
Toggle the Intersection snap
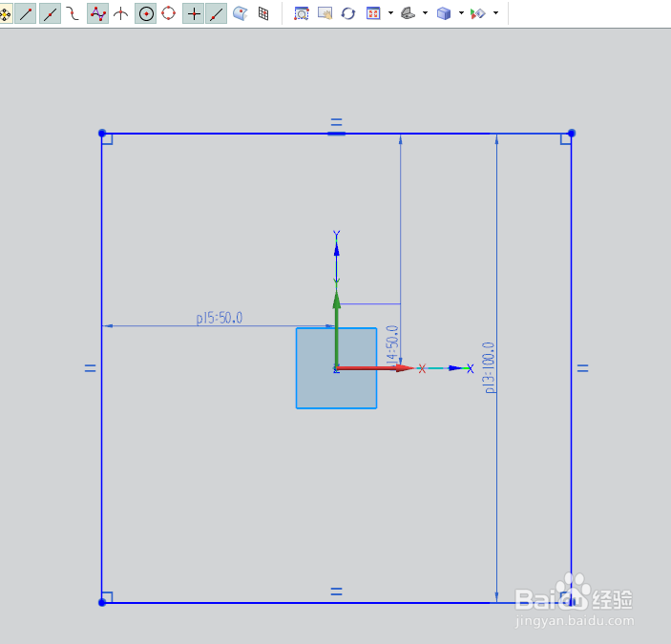[121, 14]
